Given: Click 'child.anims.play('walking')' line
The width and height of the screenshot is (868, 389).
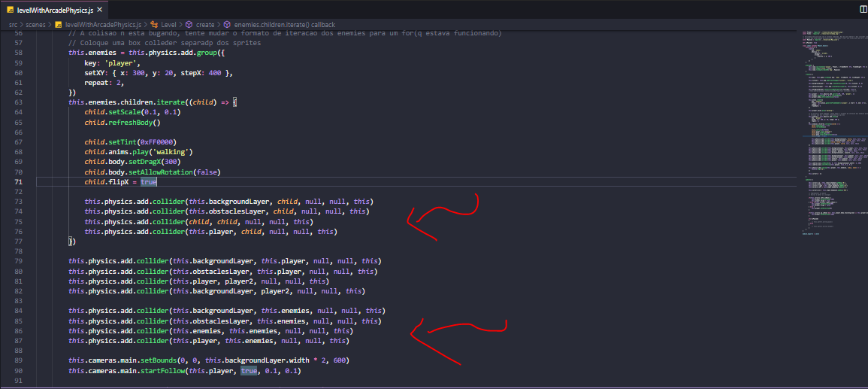Looking at the screenshot, I should tap(138, 153).
